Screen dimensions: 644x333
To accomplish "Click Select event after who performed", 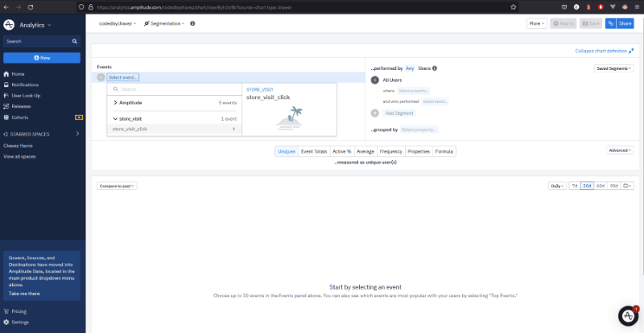I will click(x=435, y=101).
